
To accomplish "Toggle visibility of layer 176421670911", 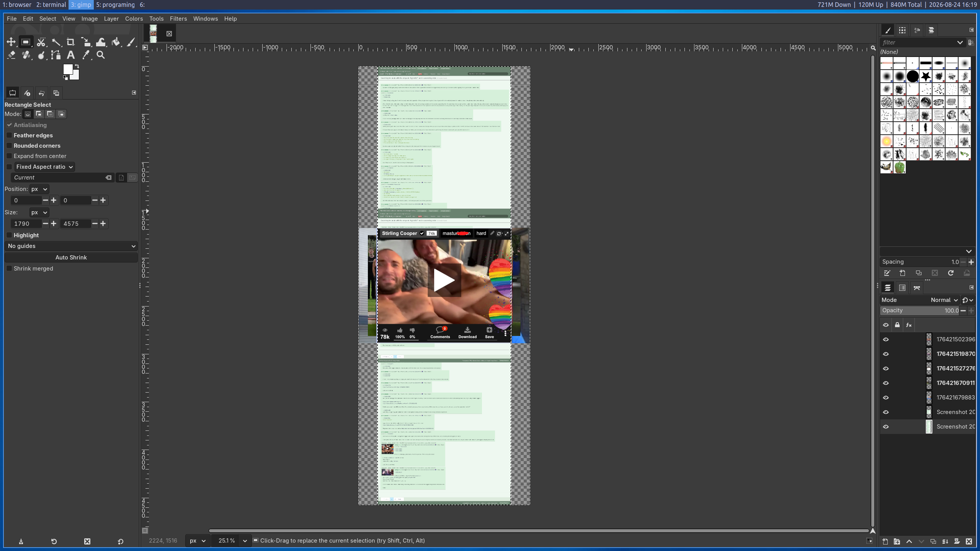I will click(x=886, y=383).
